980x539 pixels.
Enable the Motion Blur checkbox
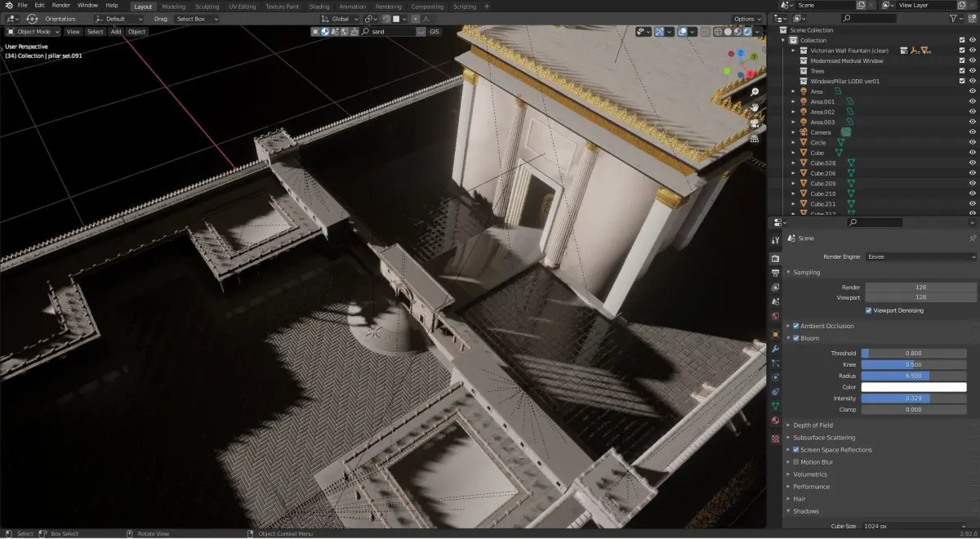pyautogui.click(x=796, y=462)
